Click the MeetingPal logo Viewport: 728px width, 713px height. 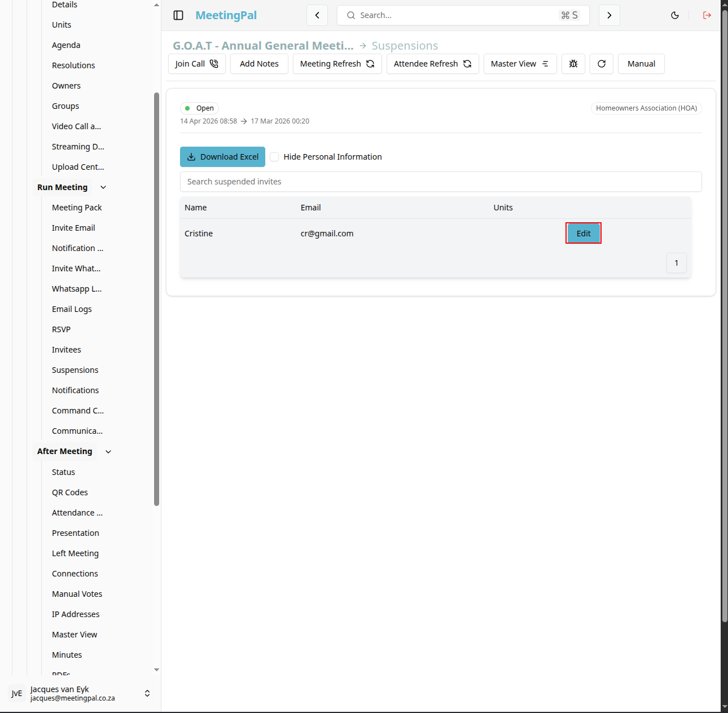click(x=226, y=15)
